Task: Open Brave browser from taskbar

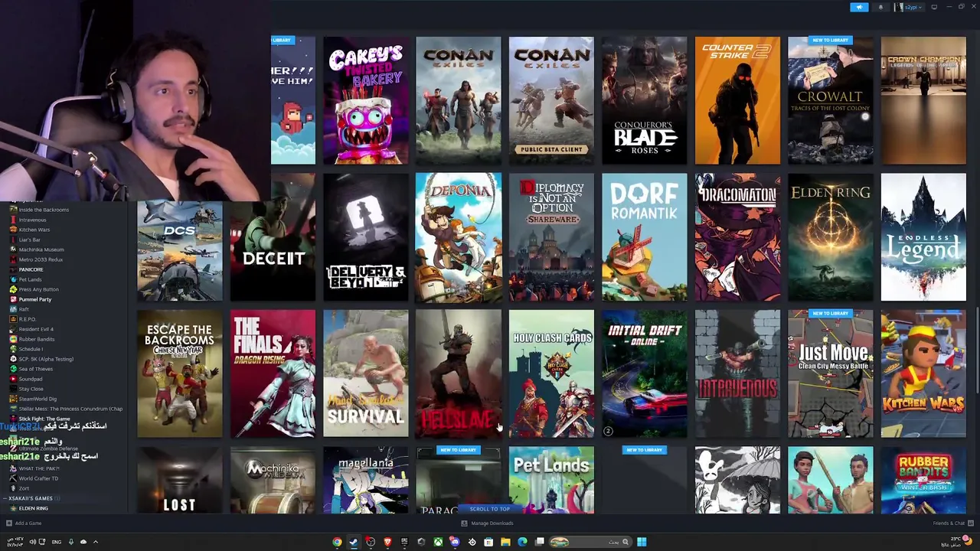Action: (387, 542)
